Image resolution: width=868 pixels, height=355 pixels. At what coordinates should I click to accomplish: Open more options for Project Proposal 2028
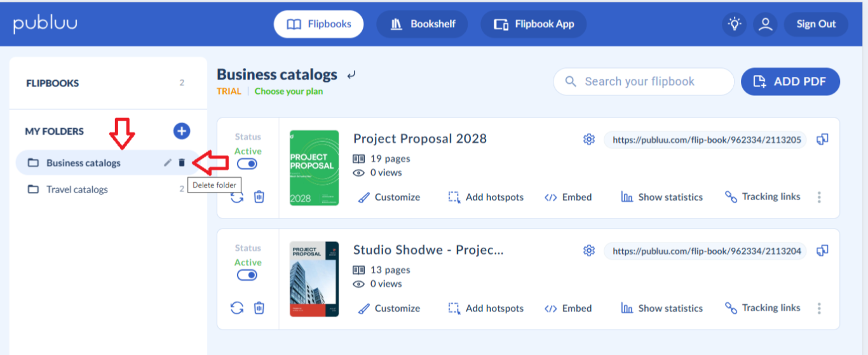819,197
